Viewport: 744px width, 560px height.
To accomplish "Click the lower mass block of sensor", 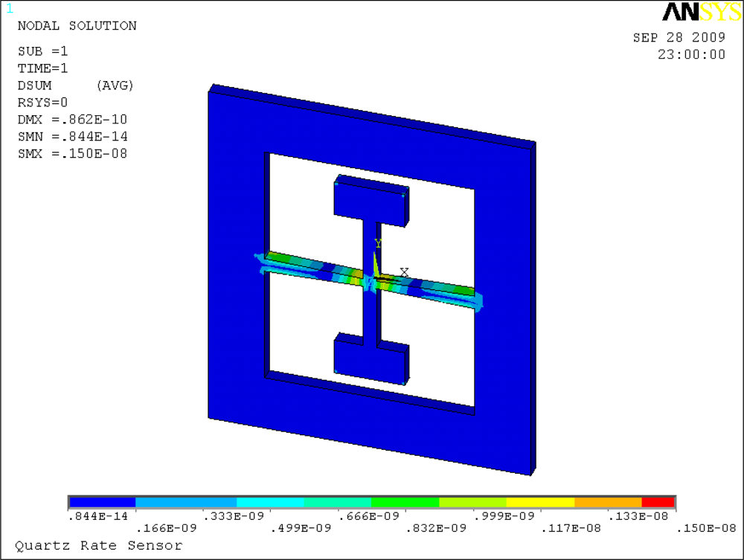I will (371, 359).
